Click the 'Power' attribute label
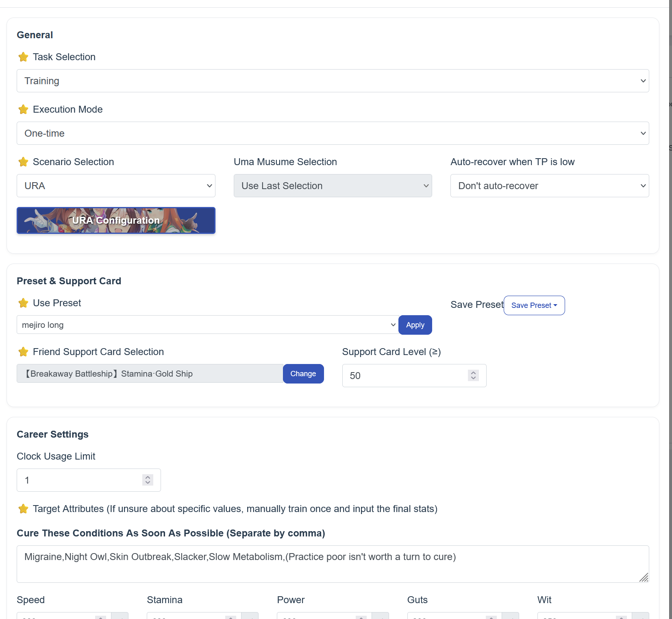The height and width of the screenshot is (619, 672). click(x=291, y=600)
